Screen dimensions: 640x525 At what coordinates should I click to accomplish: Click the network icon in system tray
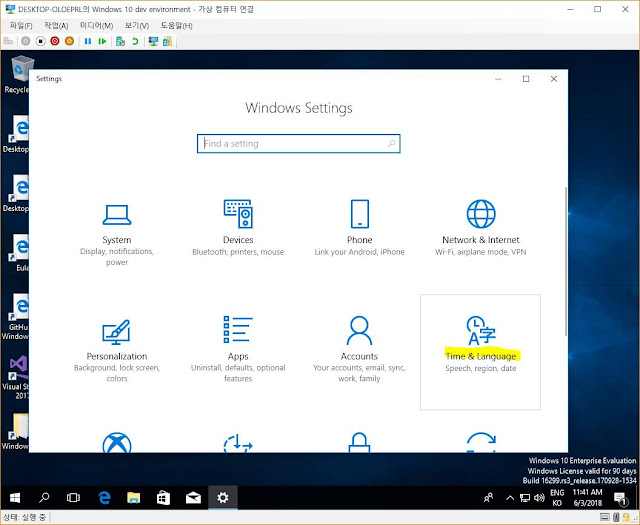[x=524, y=498]
